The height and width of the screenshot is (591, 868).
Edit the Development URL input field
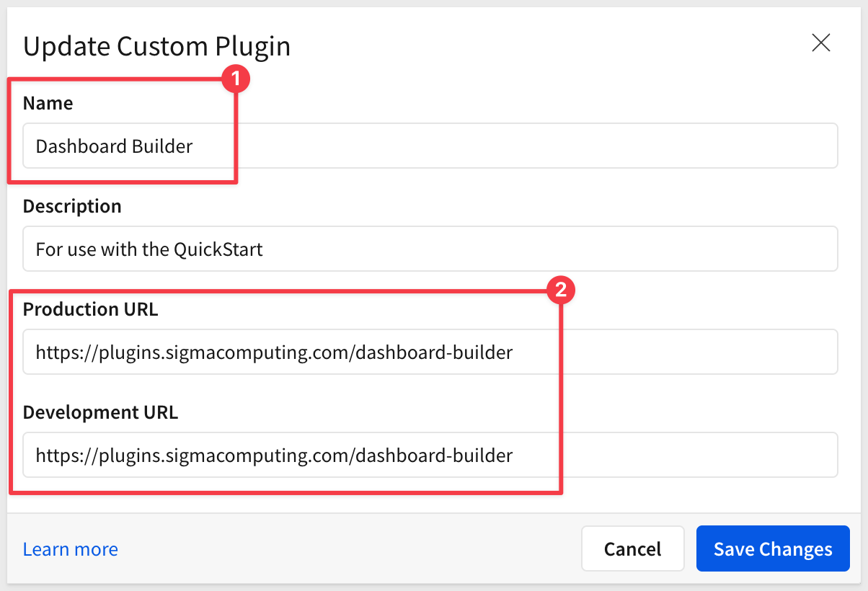click(649, 456)
